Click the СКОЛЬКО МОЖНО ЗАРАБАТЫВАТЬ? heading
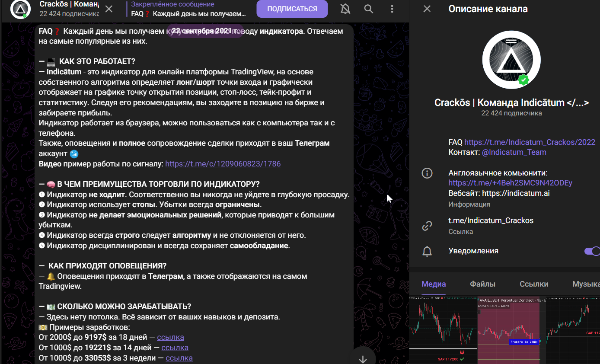600x364 pixels. point(124,307)
